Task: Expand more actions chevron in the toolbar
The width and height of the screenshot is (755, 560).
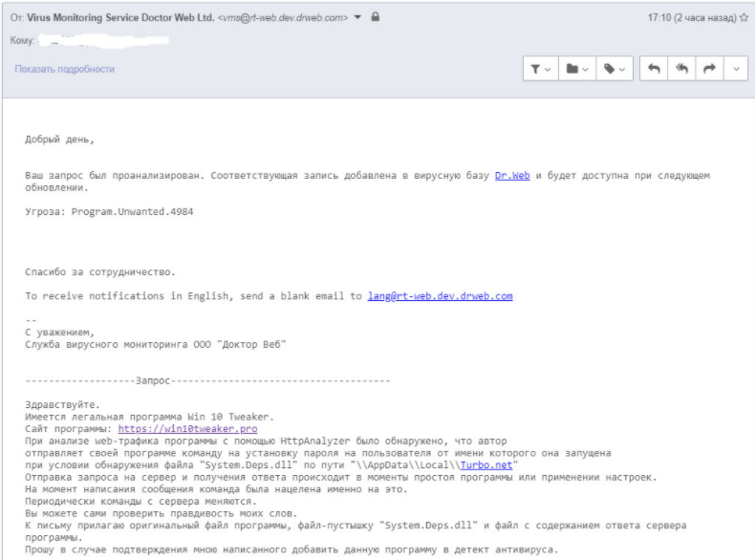Action: click(x=736, y=69)
